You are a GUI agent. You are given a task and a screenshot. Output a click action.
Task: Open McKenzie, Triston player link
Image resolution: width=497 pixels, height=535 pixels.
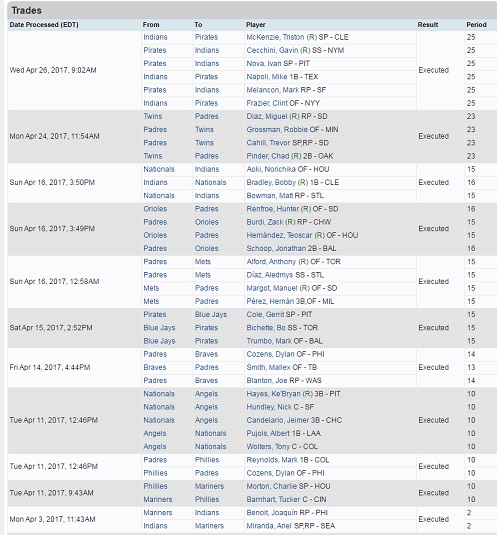click(x=275, y=37)
